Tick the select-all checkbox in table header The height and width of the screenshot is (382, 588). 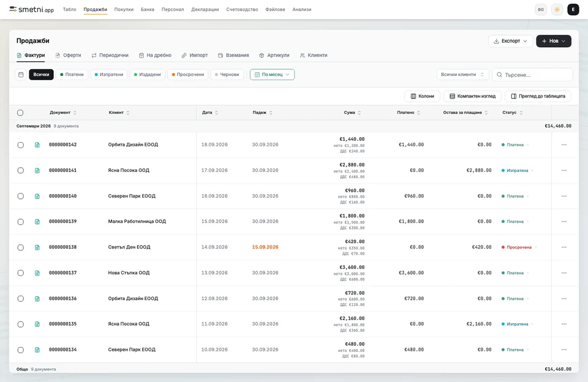coord(20,113)
